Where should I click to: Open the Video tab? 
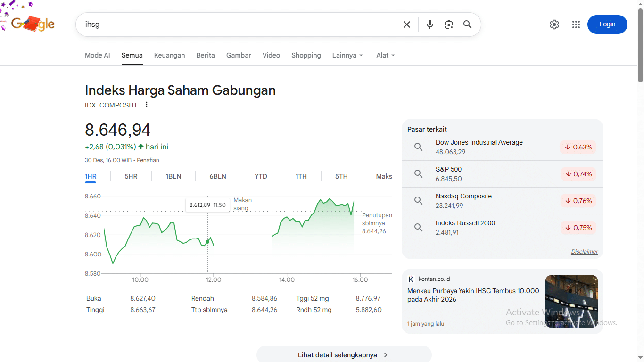click(271, 55)
